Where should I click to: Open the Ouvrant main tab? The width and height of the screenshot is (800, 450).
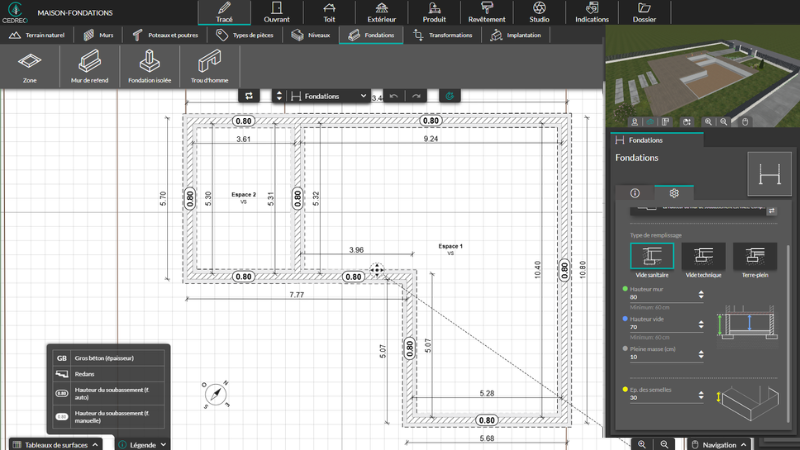click(x=277, y=12)
